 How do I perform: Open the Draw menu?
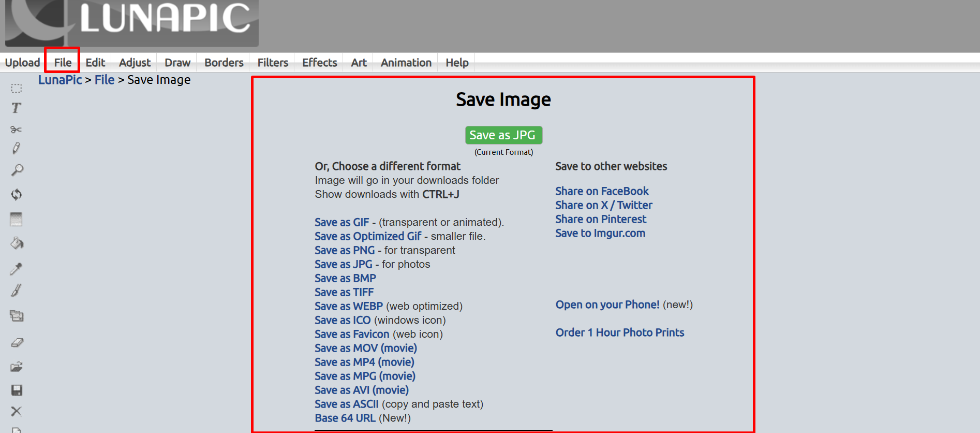[x=177, y=63]
